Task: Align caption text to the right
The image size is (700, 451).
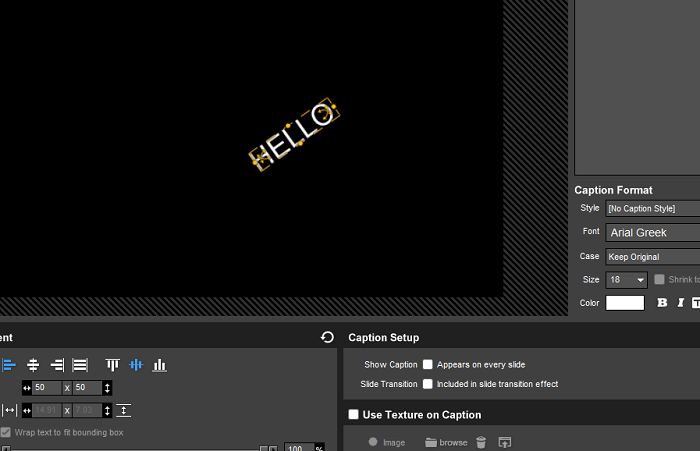Action: click(x=57, y=365)
